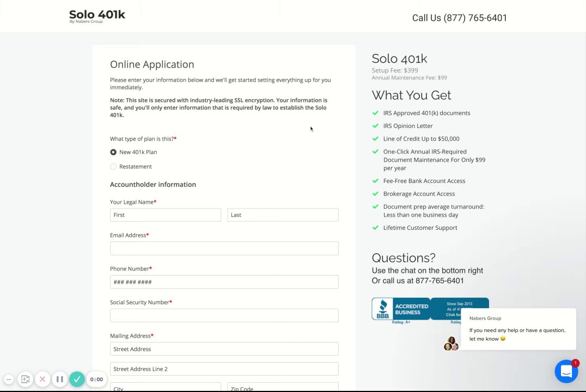586x392 pixels.
Task: Open the chat widget launcher icon
Action: (566, 371)
